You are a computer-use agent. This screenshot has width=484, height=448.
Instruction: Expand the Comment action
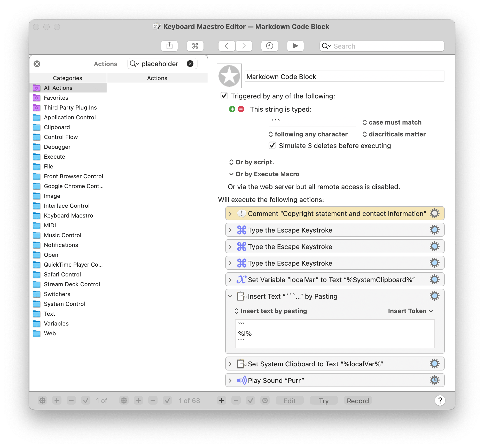(230, 214)
